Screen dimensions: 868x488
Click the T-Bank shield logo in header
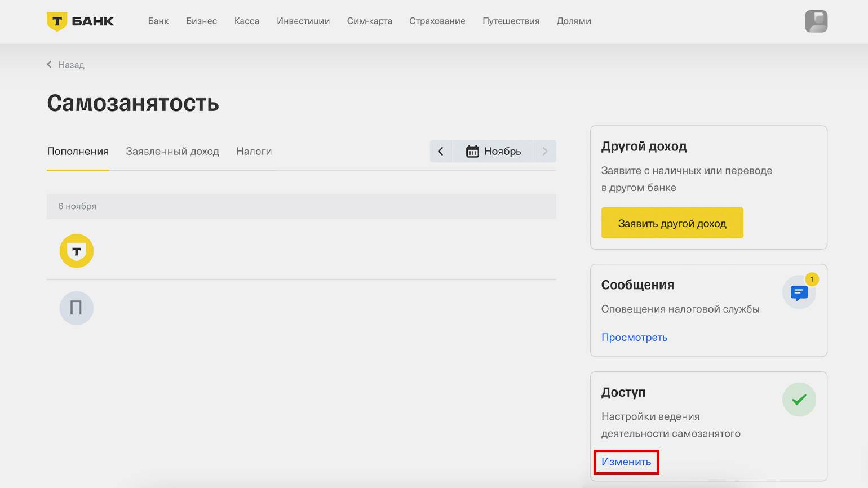(x=56, y=21)
